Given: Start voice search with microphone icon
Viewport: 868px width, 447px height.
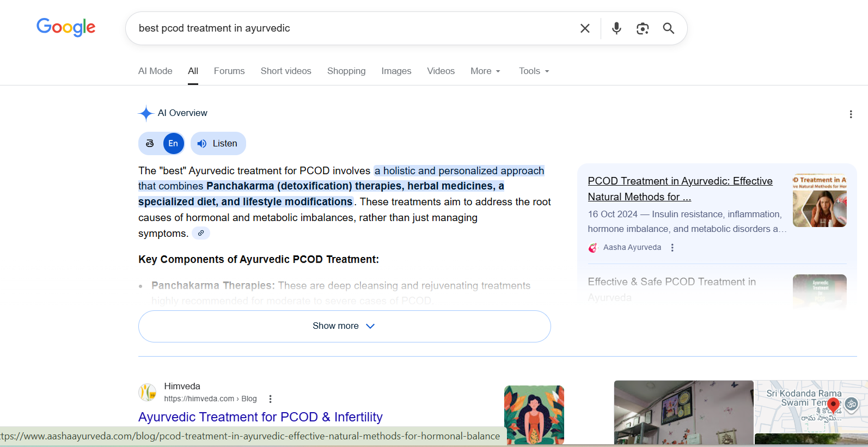Looking at the screenshot, I should click(616, 28).
